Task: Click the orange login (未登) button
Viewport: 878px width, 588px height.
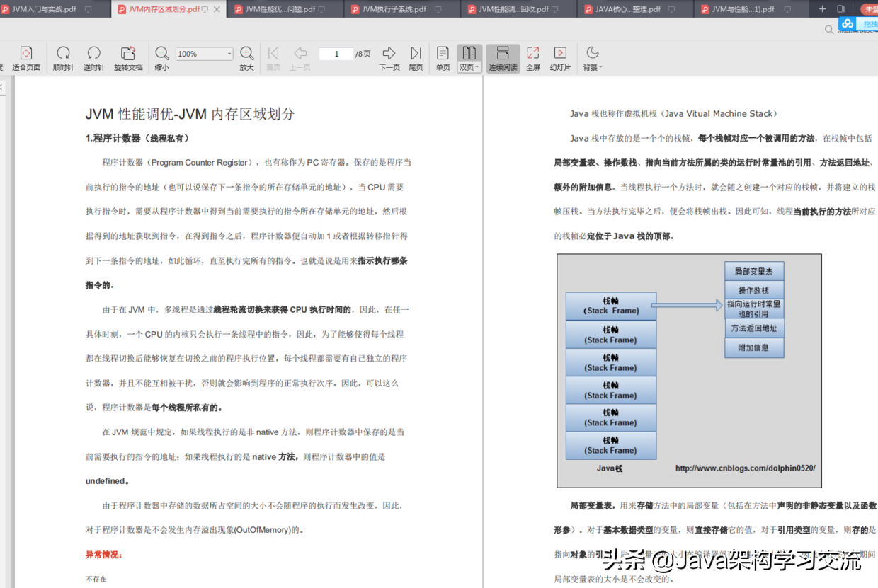Action: pos(870,9)
